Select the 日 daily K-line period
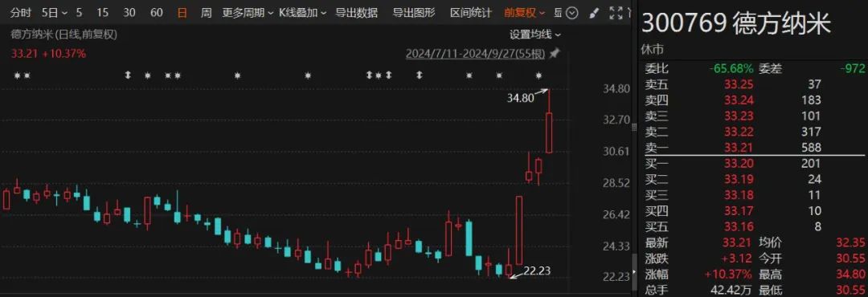 [x=182, y=13]
